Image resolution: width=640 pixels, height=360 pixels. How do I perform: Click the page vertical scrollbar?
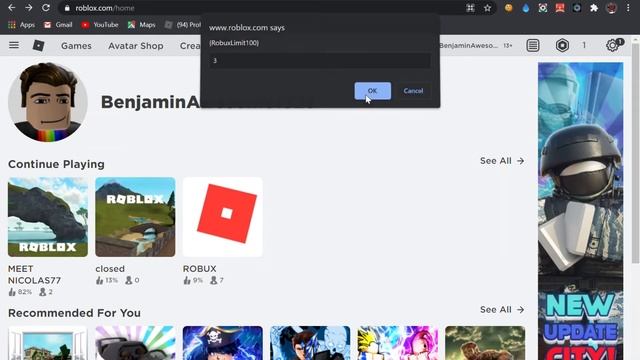[x=635, y=153]
